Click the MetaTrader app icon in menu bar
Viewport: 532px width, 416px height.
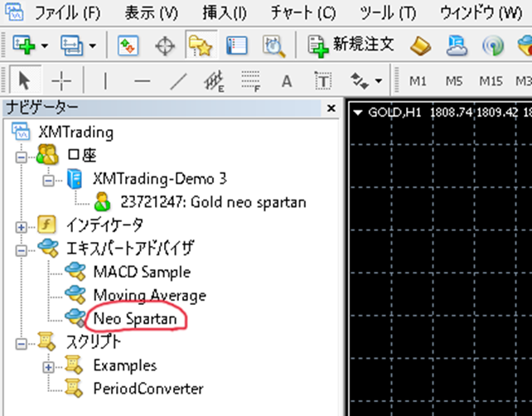coord(15,12)
